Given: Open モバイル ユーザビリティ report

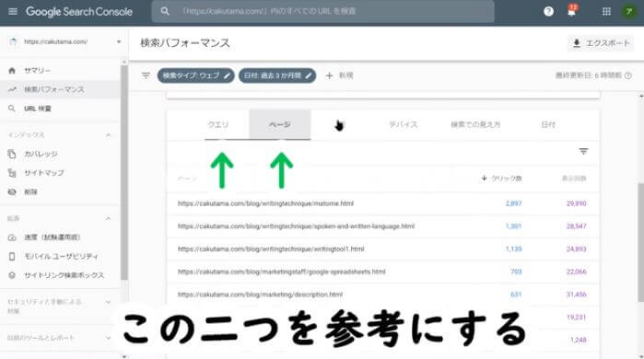Looking at the screenshot, I should 61,257.
